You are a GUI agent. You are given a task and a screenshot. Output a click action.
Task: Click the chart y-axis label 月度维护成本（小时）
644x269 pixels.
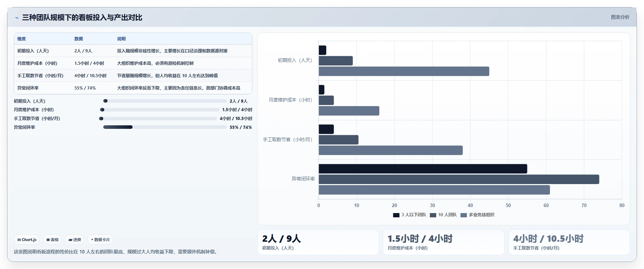coord(290,100)
